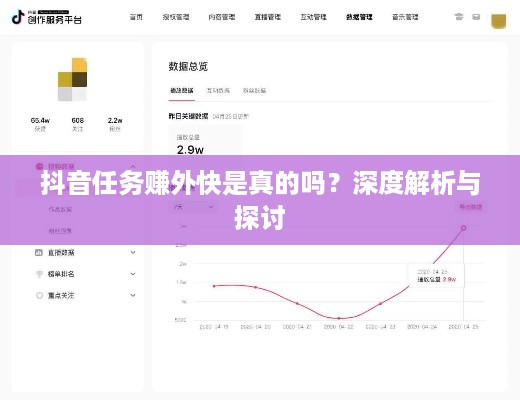Open the 粉丝画像 sidebar item
Image resolution: width=520 pixels, height=400 pixels.
point(60,231)
